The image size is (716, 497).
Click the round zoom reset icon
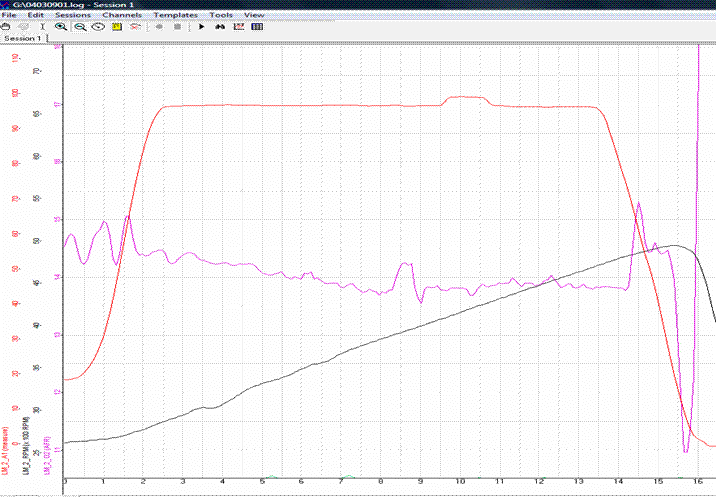(98, 27)
